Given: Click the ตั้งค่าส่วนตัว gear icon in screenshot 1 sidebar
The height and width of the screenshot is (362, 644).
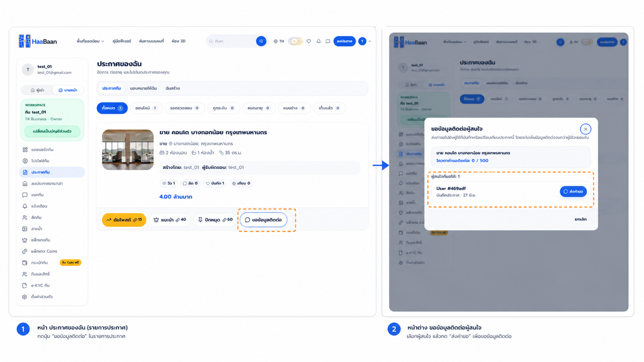Looking at the screenshot, I should tap(25, 297).
